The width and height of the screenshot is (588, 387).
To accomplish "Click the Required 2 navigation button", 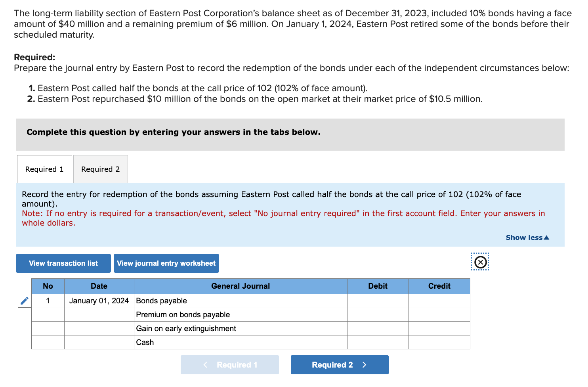I will (339, 364).
